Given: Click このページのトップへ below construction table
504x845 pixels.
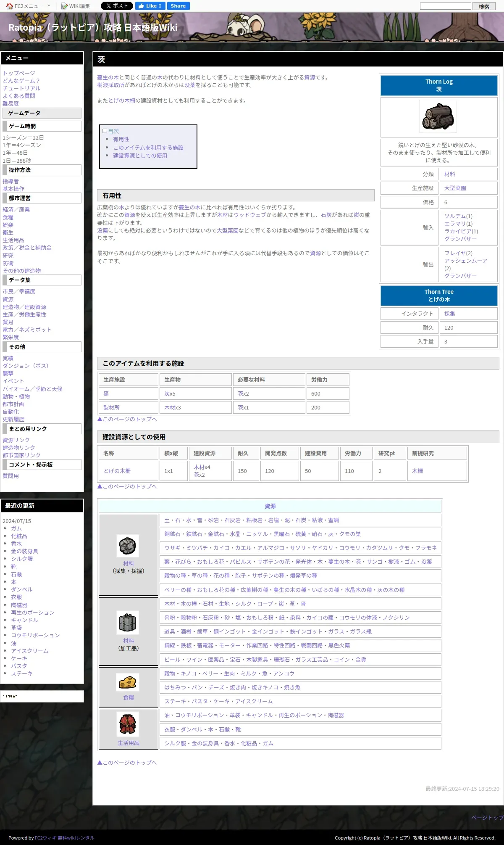Looking at the screenshot, I should tap(127, 486).
